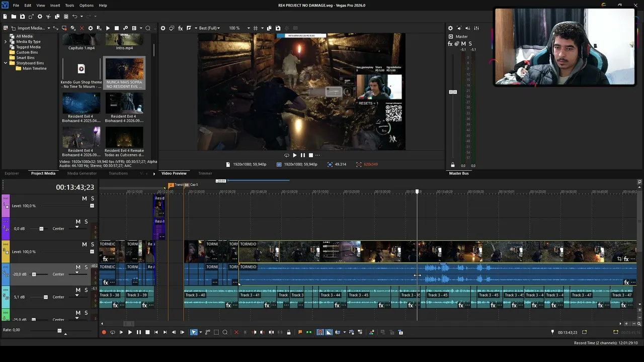
Task: Insert a marker with the orange marker icon
Action: pos(300,332)
